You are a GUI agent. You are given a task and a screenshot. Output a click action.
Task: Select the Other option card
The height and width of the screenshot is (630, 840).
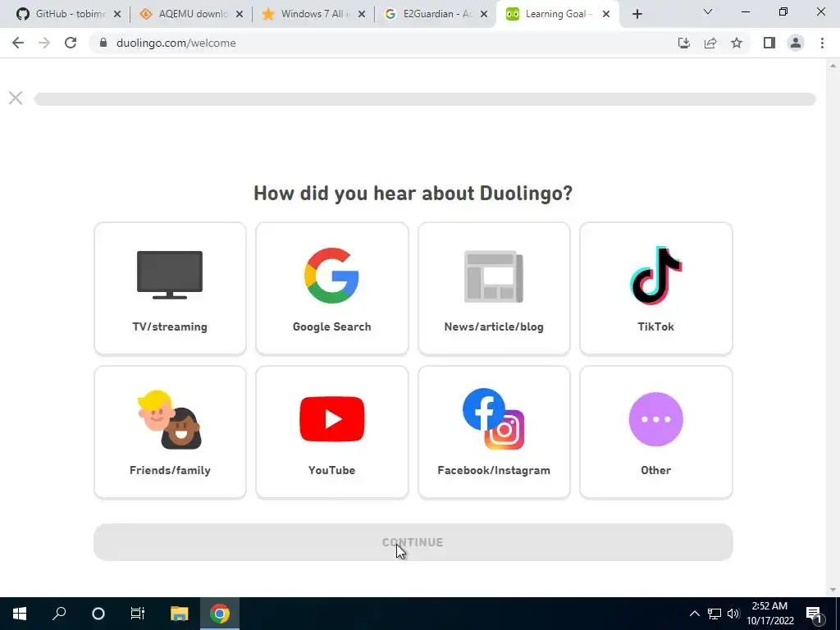tap(655, 432)
